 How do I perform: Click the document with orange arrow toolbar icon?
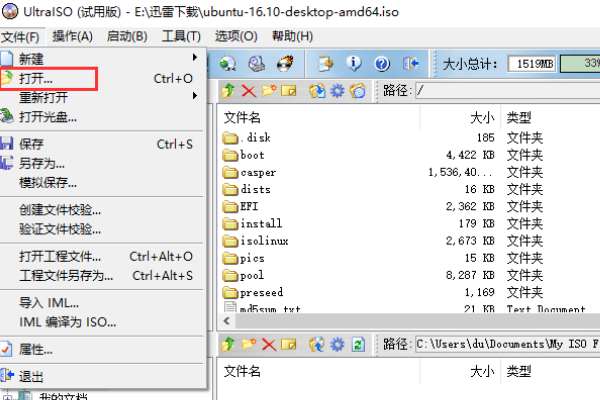coord(326,64)
